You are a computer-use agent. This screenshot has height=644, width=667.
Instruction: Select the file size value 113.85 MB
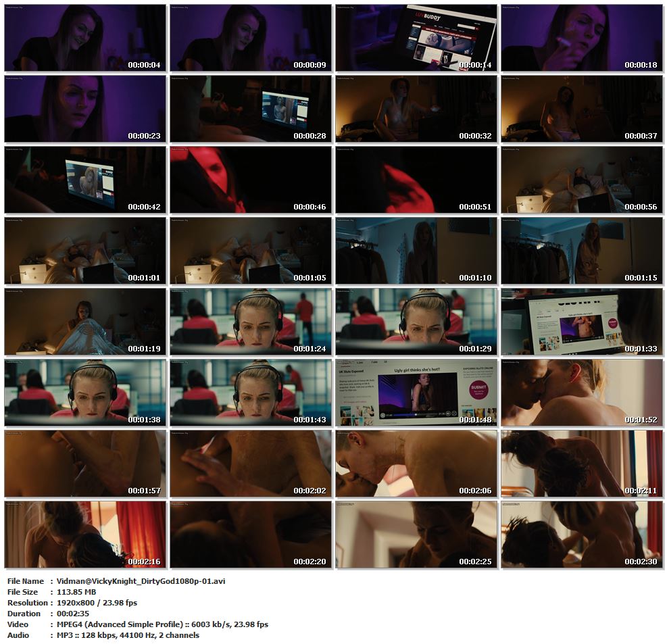(76, 592)
